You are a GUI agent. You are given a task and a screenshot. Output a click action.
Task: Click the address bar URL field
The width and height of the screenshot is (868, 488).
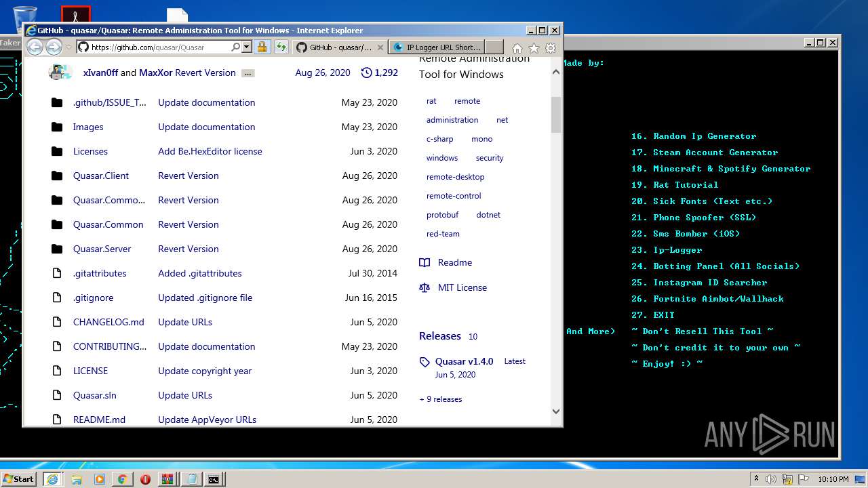(x=159, y=47)
